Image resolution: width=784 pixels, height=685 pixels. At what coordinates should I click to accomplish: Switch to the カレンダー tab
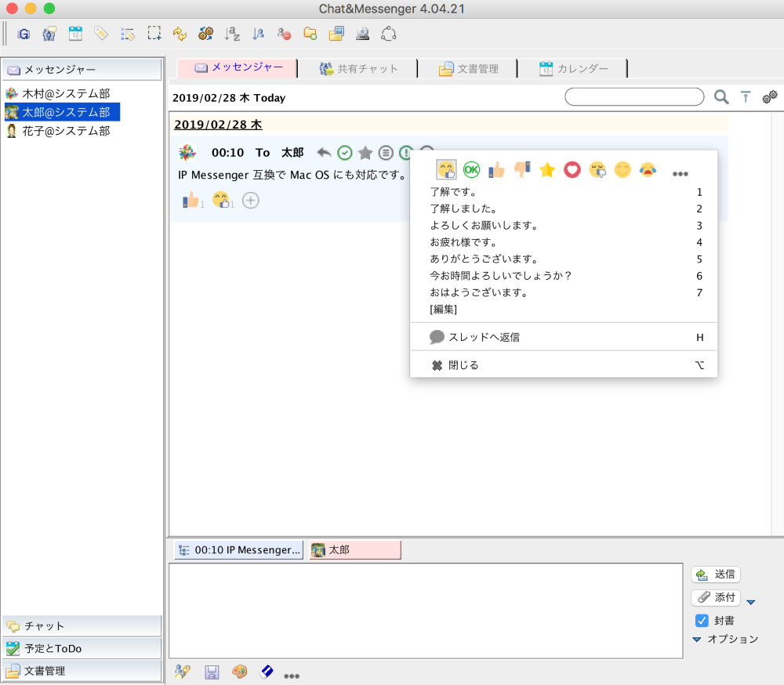573,68
